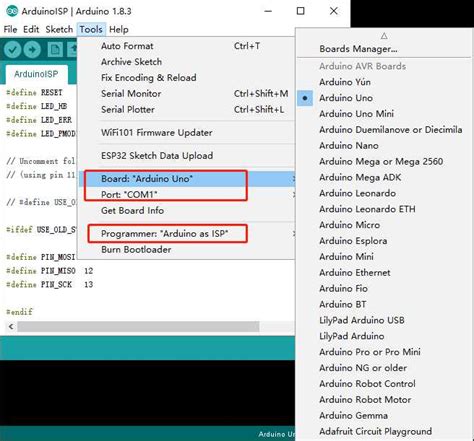
Task: Open Serial Monitor from Tools menu
Action: point(187,94)
